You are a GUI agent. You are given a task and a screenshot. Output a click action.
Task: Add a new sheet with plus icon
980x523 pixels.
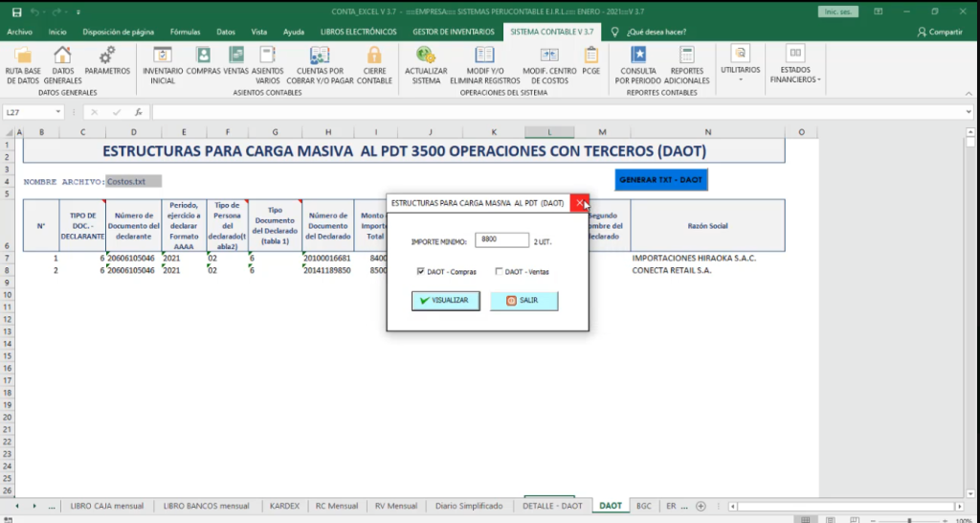tap(701, 506)
